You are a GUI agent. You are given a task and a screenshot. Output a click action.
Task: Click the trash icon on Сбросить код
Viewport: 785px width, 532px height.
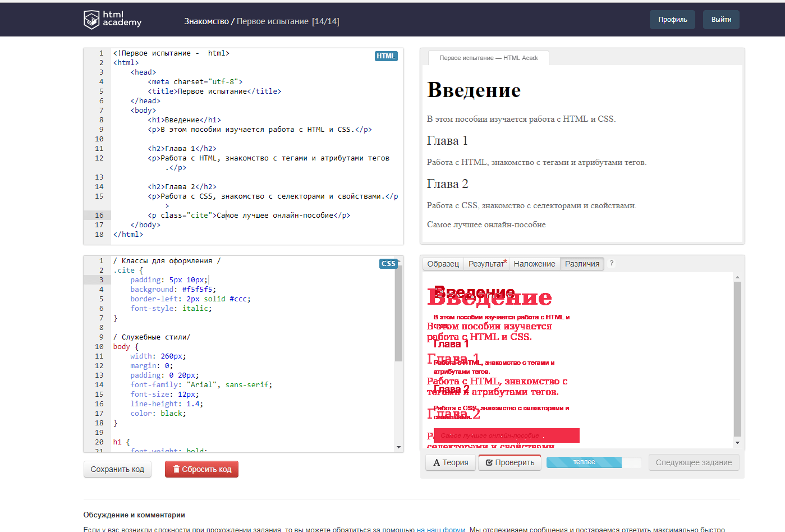pos(176,470)
